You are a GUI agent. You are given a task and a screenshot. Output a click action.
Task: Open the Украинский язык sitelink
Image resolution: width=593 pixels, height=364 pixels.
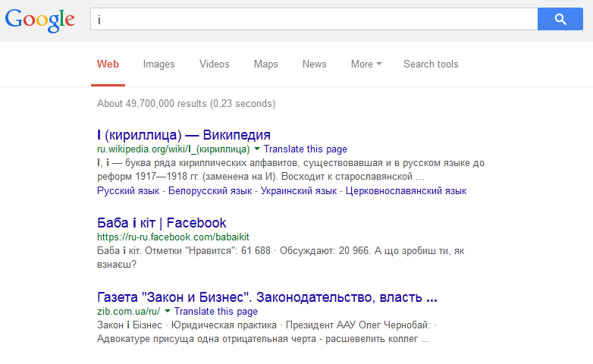point(299,191)
